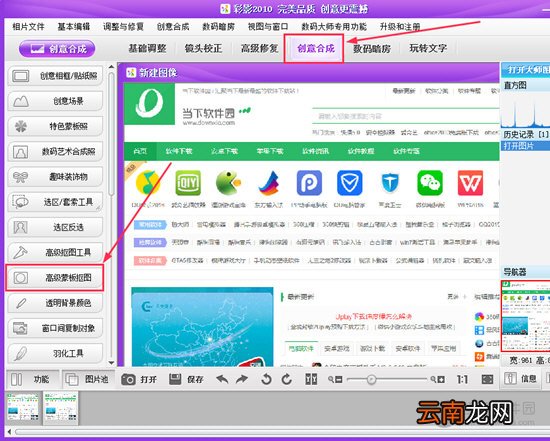Rotate image counterclockwise
The height and width of the screenshot is (441, 550).
tap(266, 379)
